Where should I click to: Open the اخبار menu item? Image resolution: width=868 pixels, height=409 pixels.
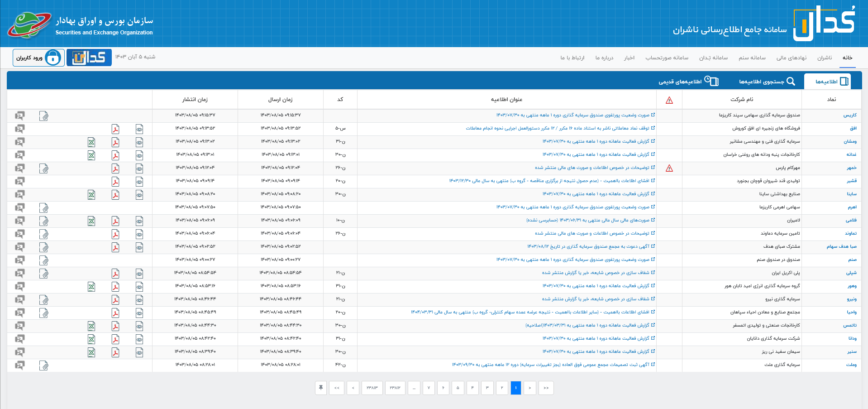coord(629,58)
